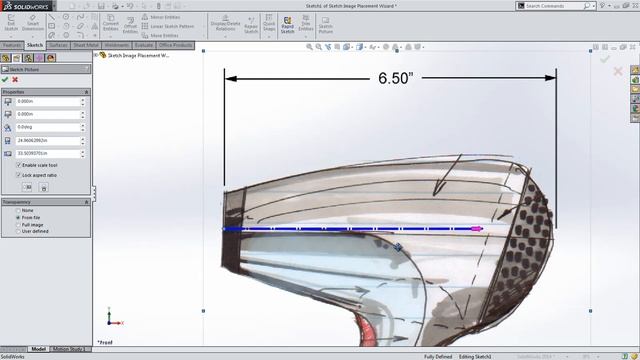The width and height of the screenshot is (640, 360).
Task: Click the Undo icon in title toolbar
Action: click(130, 6)
